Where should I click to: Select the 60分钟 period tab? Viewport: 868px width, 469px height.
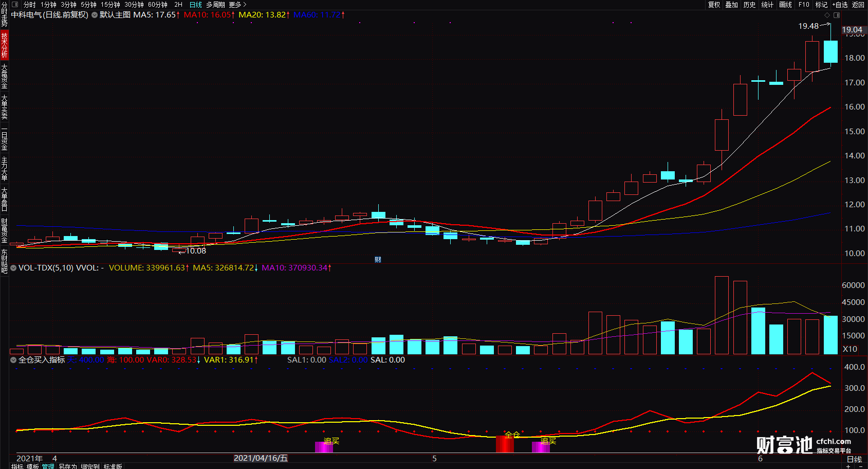coord(158,5)
